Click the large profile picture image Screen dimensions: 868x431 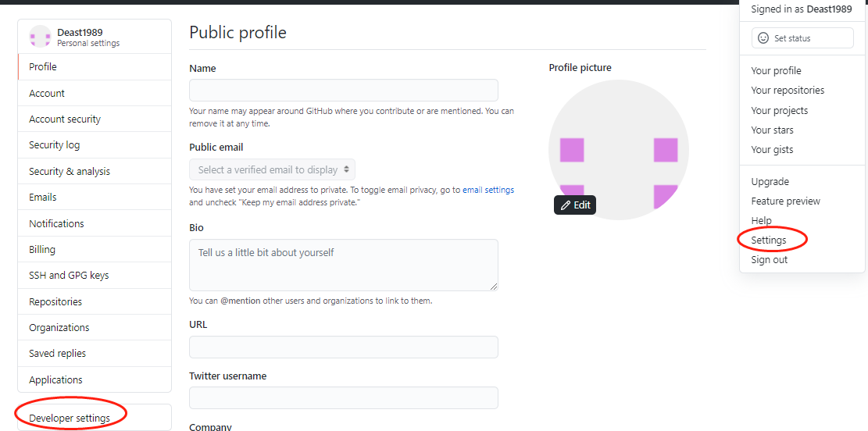tap(618, 149)
